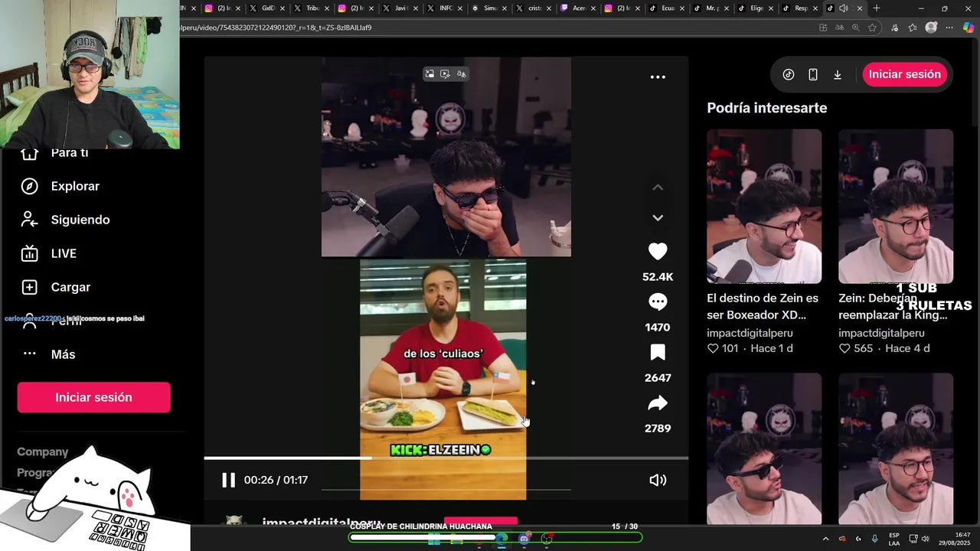Zoom page with magnifier icon in address bar
The width and height of the screenshot is (980, 551).
pos(855,28)
